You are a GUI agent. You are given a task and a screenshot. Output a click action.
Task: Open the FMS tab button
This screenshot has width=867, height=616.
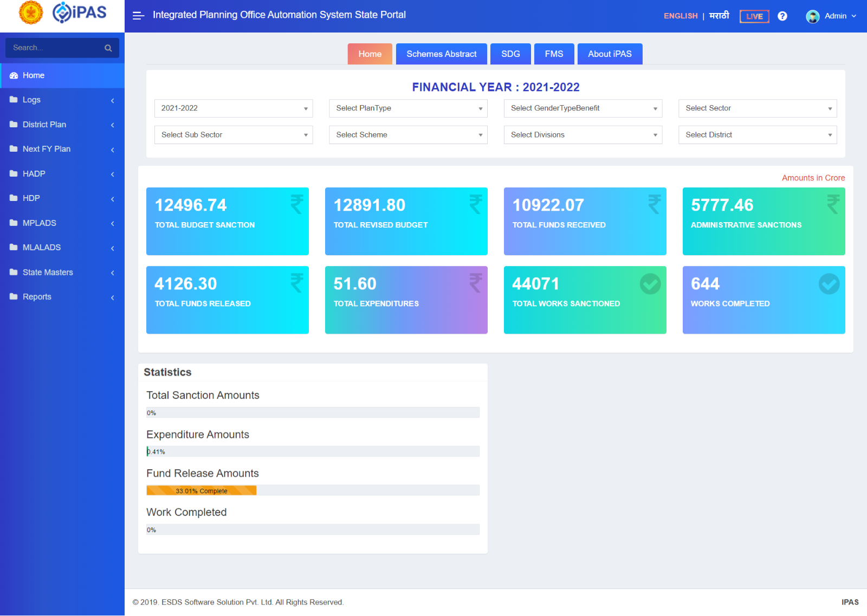pyautogui.click(x=554, y=54)
